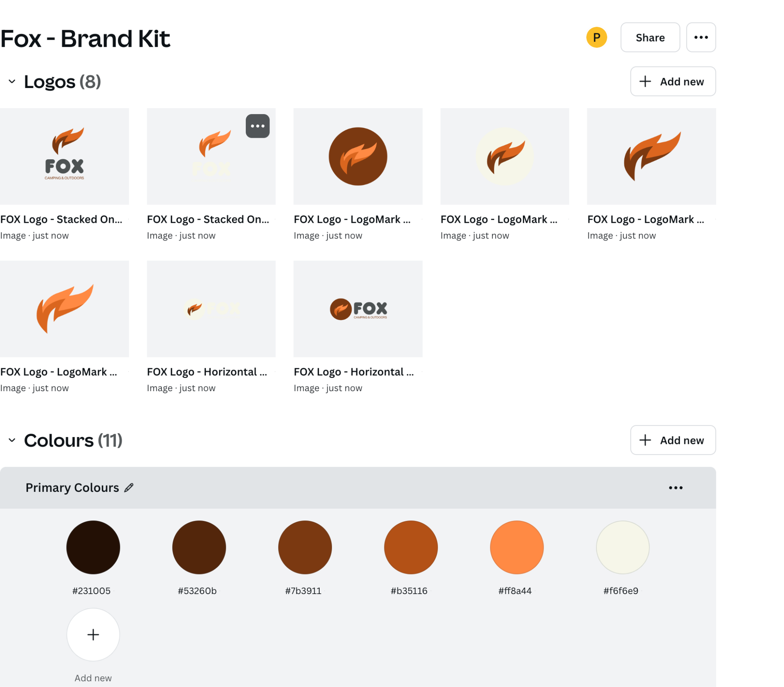The image size is (784, 687).
Task: Select the #ff8a44 orange swatch
Action: 516,547
